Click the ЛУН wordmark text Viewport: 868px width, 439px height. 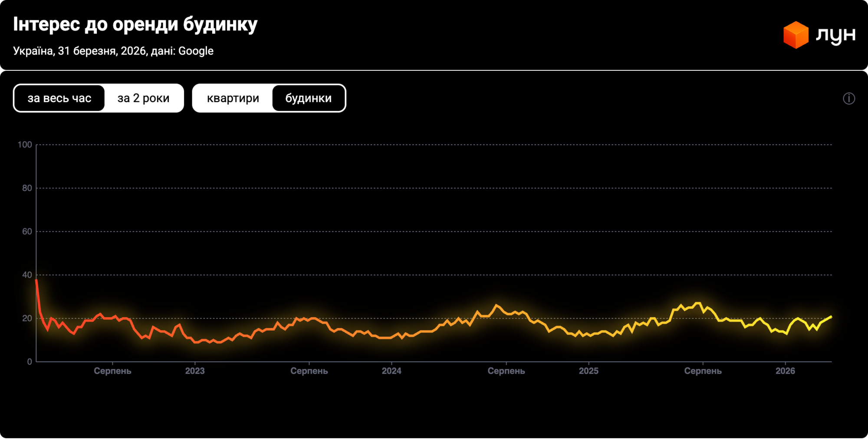tap(835, 35)
